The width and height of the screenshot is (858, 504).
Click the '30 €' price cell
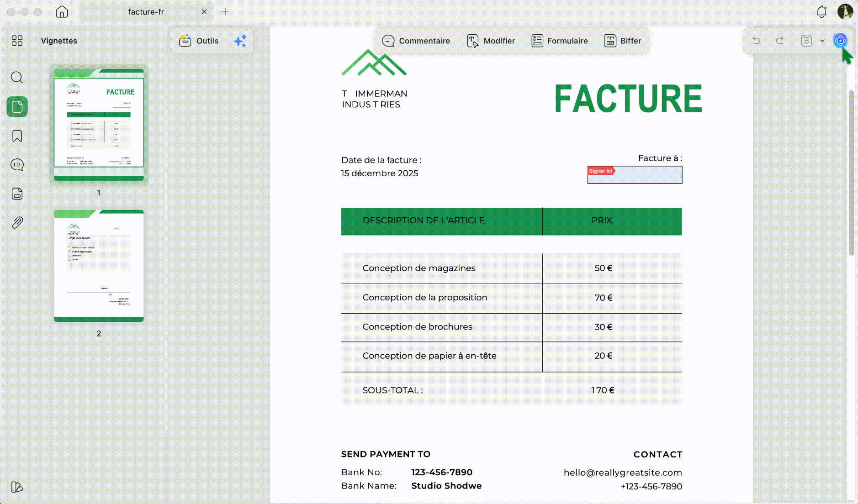coord(603,327)
